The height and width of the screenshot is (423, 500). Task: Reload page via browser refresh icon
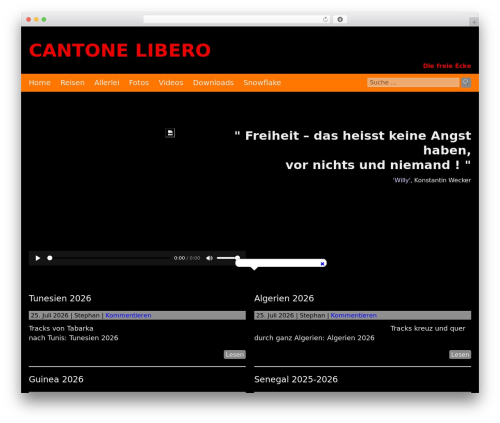(325, 19)
